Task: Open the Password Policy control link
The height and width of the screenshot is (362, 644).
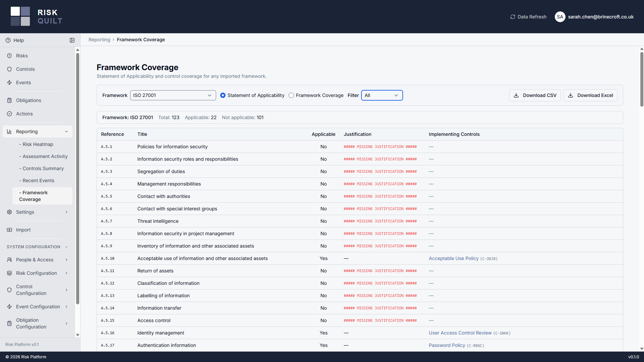Action: point(447,345)
